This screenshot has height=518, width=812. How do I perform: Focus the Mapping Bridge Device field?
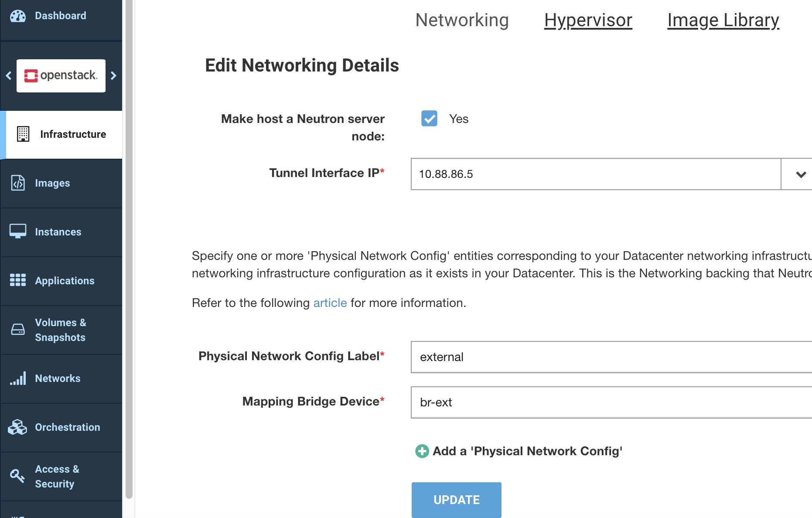tap(611, 402)
